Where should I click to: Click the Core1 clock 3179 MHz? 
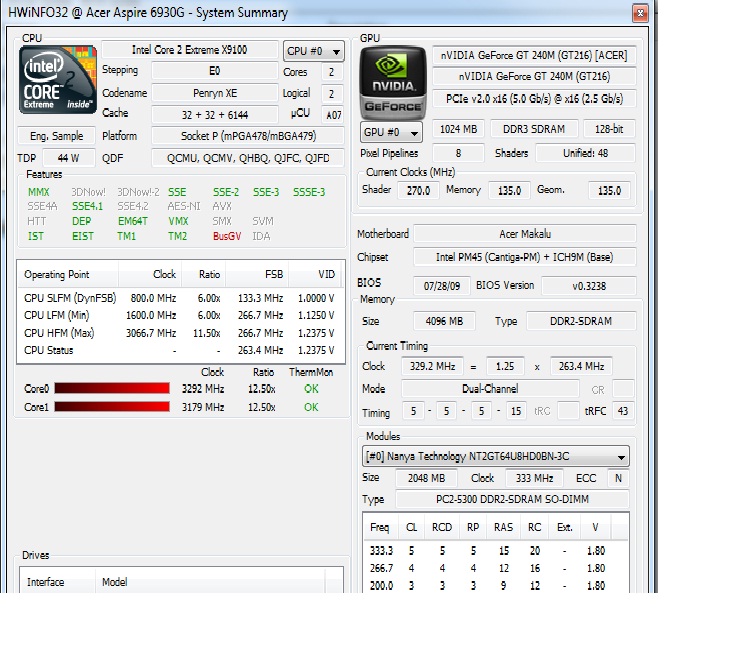pyautogui.click(x=203, y=407)
